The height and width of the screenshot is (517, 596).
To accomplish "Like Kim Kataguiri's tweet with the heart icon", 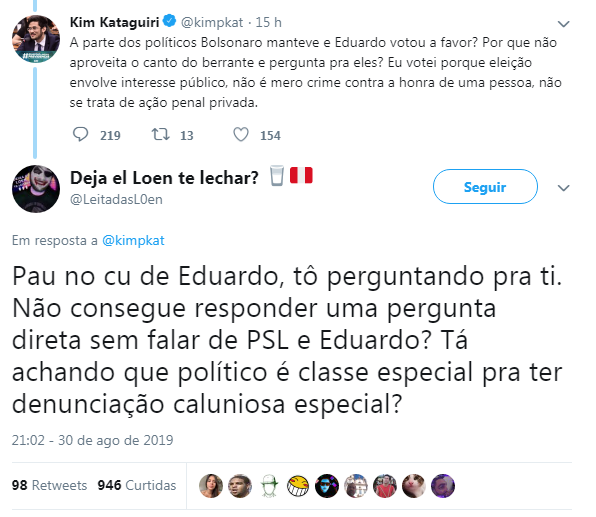I will 241,135.
